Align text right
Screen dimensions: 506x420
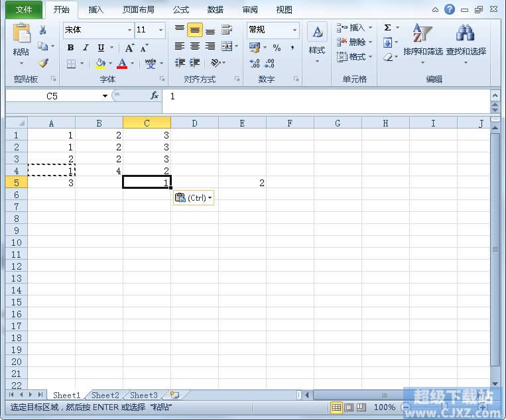tap(210, 46)
